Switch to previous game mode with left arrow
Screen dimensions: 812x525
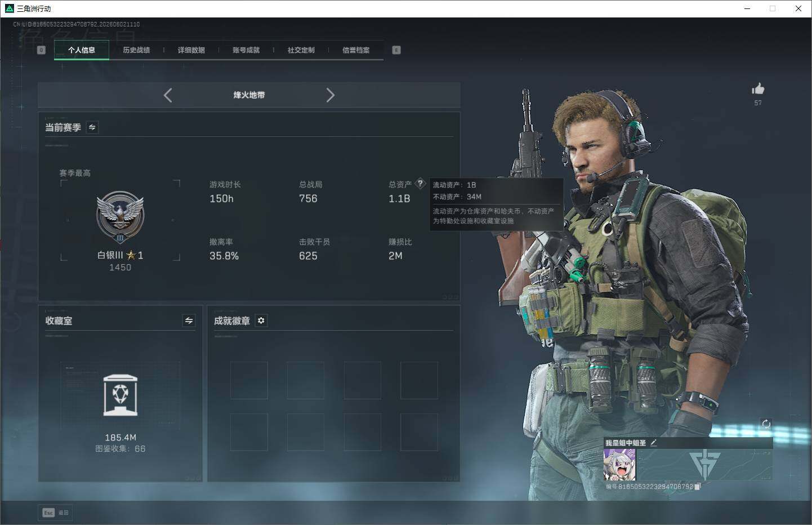(168, 95)
